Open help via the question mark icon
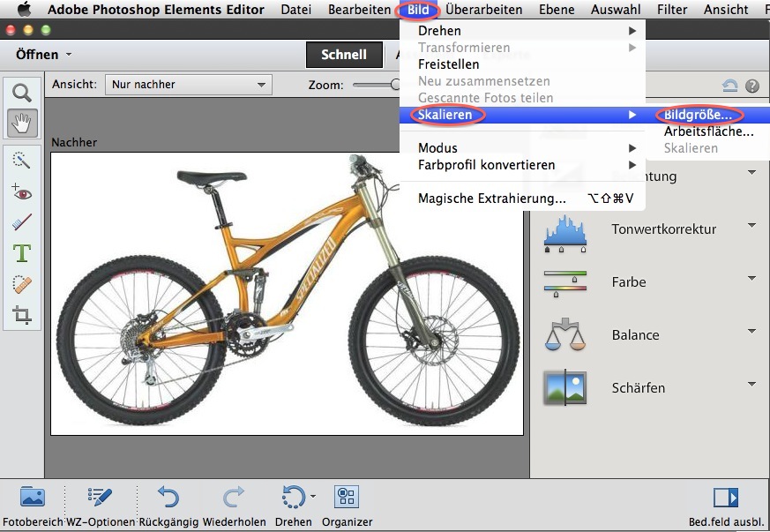Image resolution: width=770 pixels, height=532 pixels. point(751,86)
